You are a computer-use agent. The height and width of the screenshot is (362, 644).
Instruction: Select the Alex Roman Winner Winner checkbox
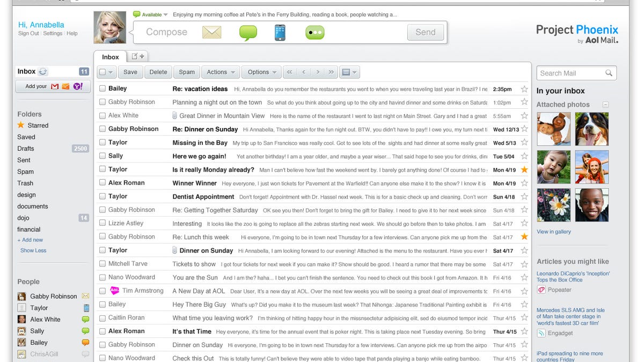pos(103,183)
